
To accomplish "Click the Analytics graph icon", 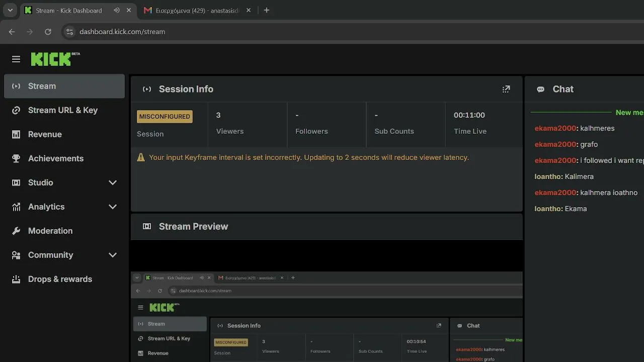I will tap(16, 207).
